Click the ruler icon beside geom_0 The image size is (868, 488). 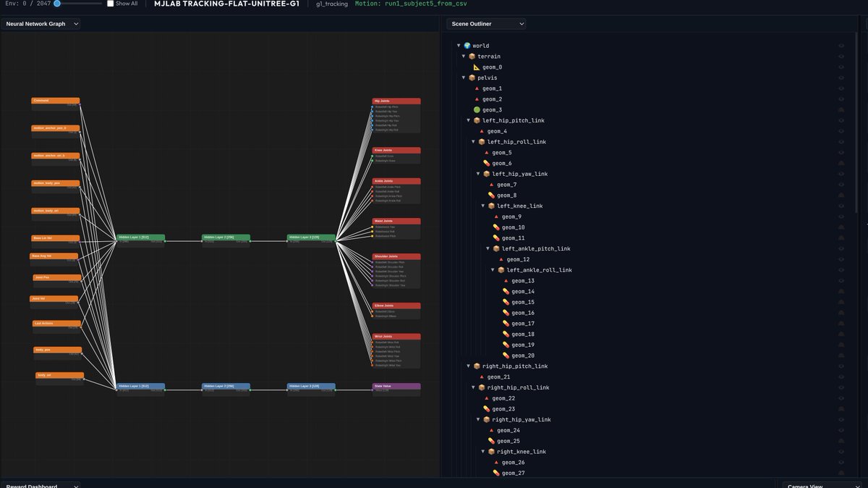point(477,67)
